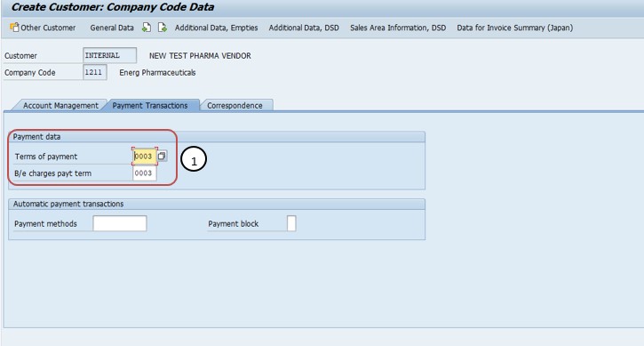
Task: Switch to the Account Management tab
Action: click(60, 105)
